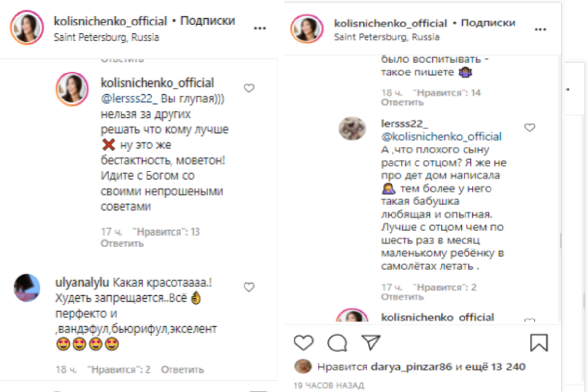Reply to the ulyanalylu comment
The height and width of the screenshot is (392, 588).
182,369
